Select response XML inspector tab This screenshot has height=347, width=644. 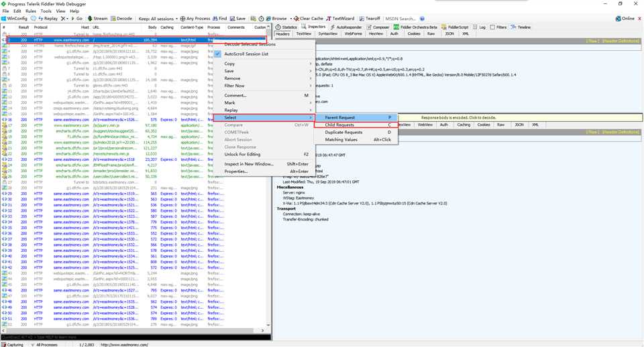pos(535,125)
